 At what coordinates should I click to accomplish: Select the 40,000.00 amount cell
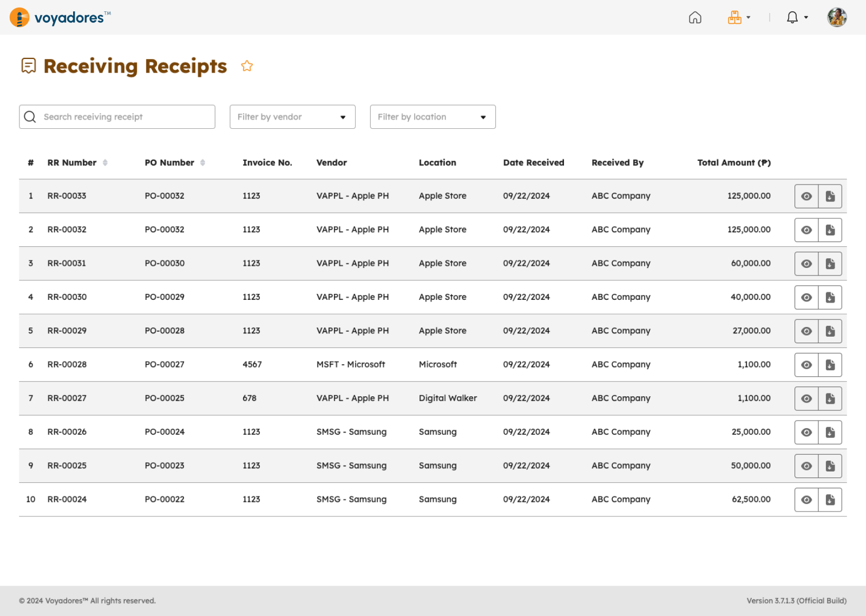[751, 297]
